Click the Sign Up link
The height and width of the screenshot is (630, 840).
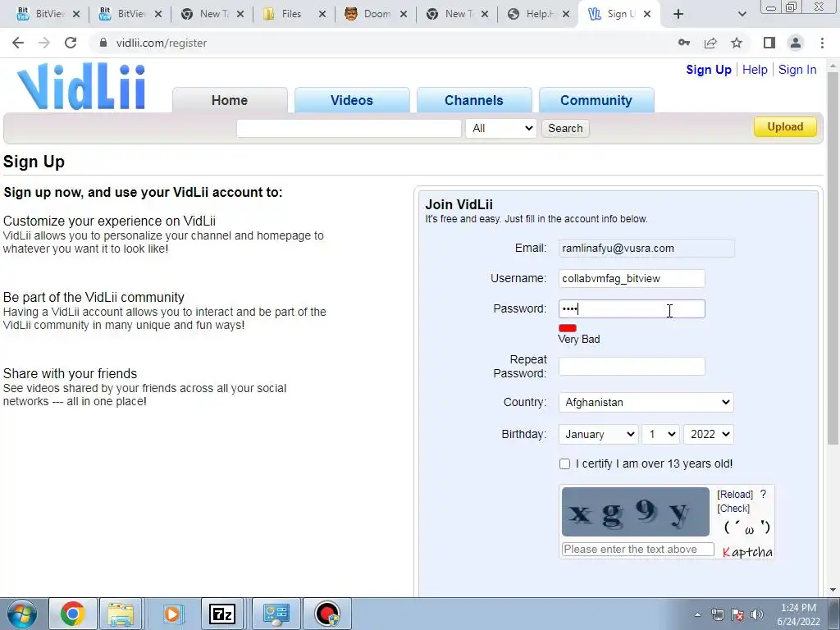click(x=708, y=70)
